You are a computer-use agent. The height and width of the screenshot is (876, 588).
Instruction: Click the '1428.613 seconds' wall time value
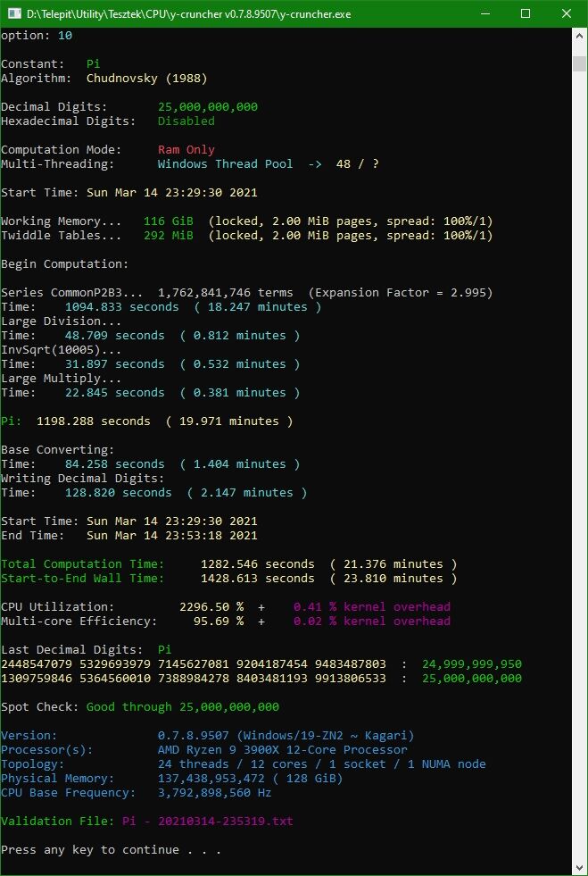tap(258, 579)
